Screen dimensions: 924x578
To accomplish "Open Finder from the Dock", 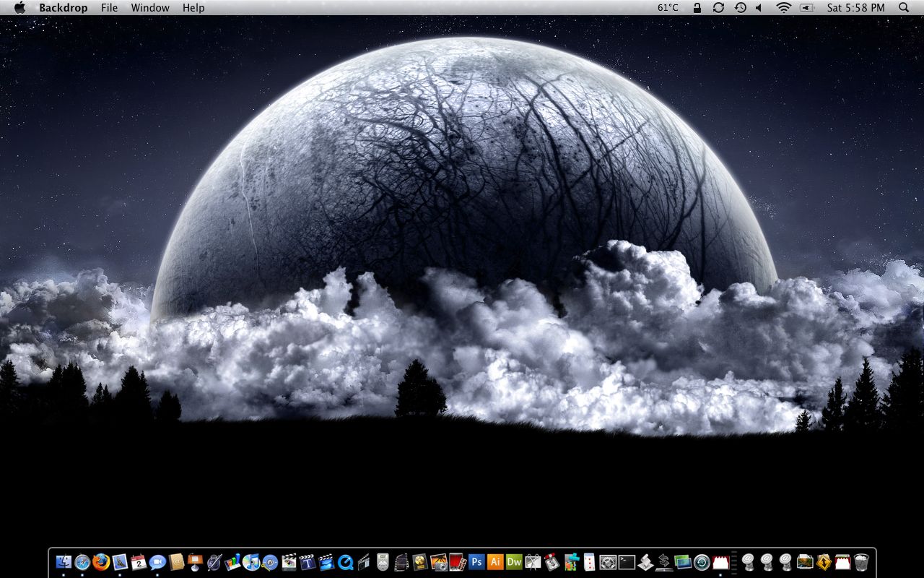I will pos(64,561).
